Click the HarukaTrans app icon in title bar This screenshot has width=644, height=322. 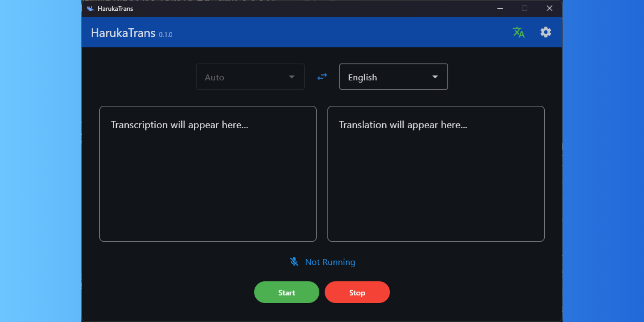tap(91, 8)
